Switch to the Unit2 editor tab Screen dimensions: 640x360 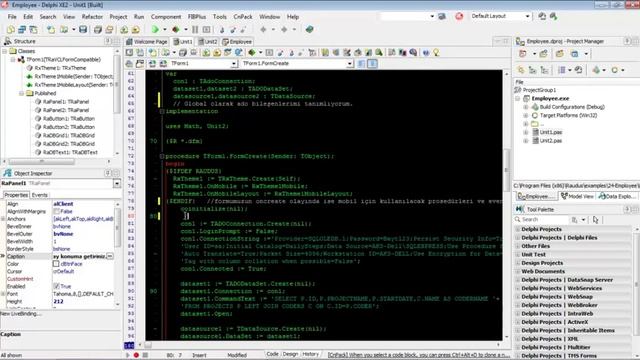point(208,42)
